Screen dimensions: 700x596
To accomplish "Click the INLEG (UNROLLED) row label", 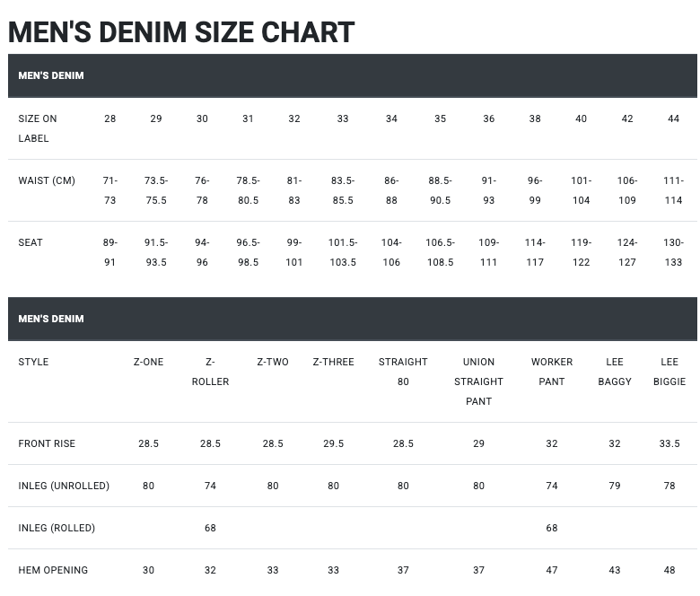I will pos(64,486).
